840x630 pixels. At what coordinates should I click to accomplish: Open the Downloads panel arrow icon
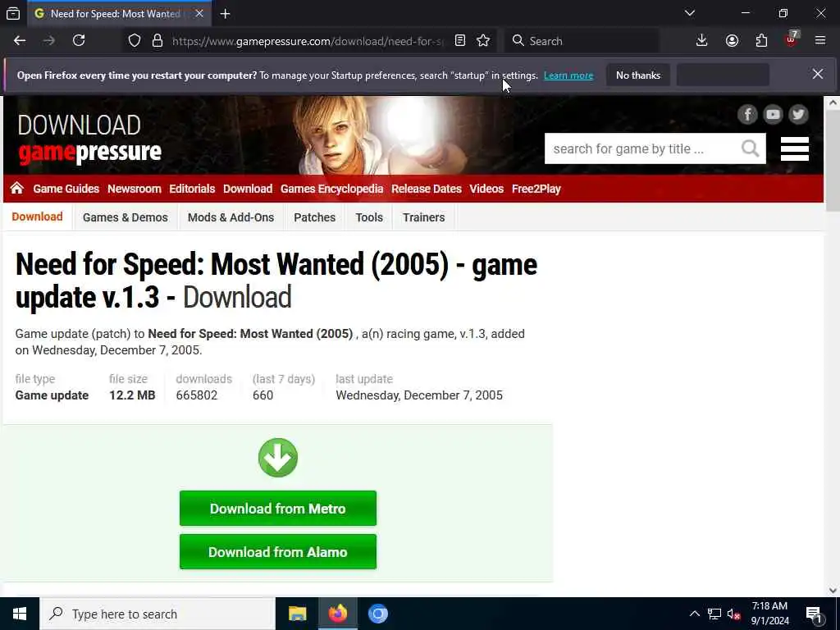pyautogui.click(x=701, y=41)
